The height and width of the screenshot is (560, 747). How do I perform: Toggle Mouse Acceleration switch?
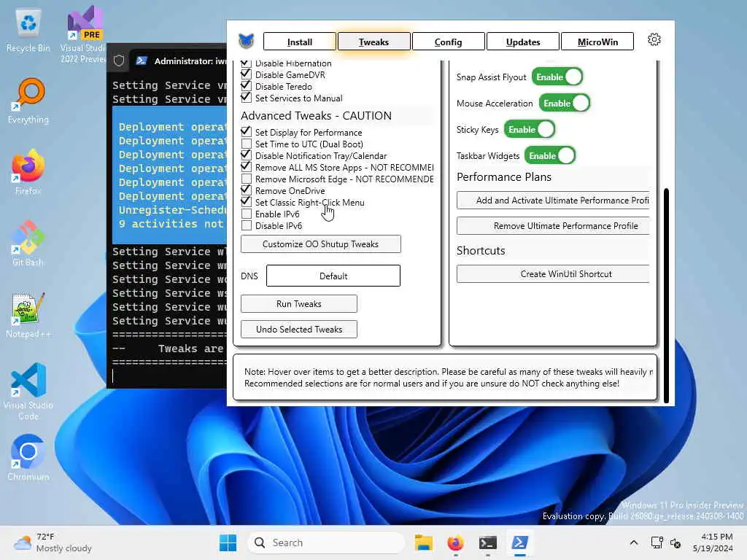coord(564,103)
